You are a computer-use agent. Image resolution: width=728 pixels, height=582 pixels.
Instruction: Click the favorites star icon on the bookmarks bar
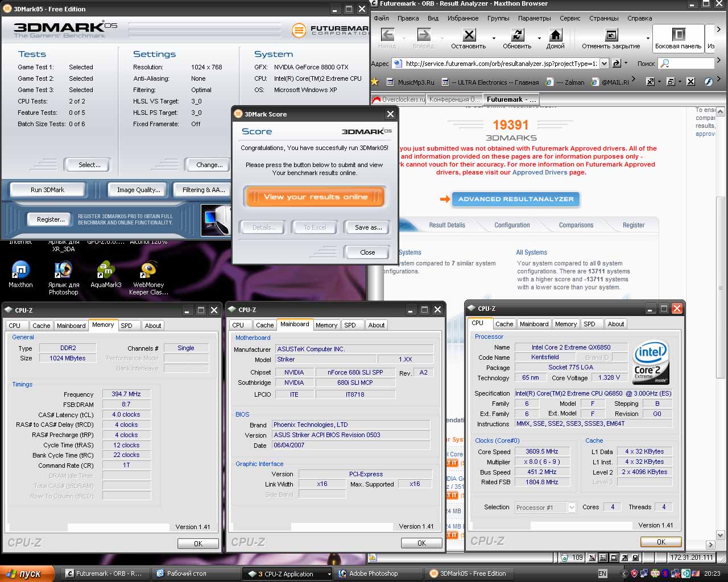(x=375, y=82)
